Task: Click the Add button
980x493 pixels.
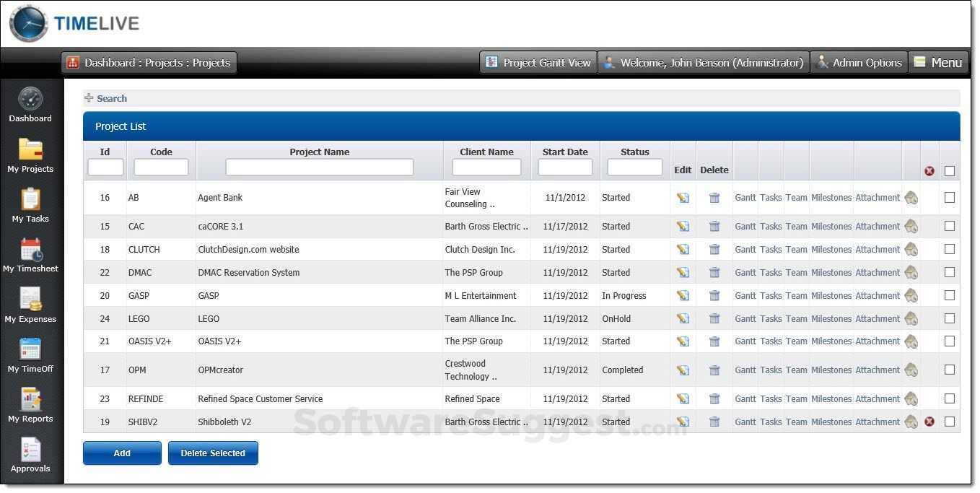Action: (121, 453)
